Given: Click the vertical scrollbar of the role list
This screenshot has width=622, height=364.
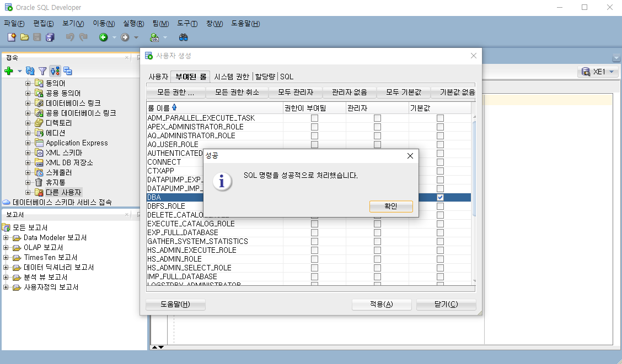Looking at the screenshot, I should 474,199.
